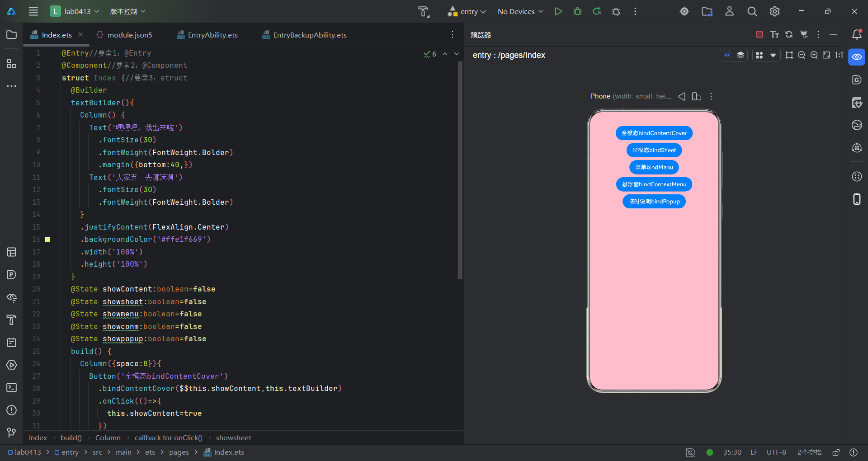Change file encoding UTF-8

[x=776, y=452]
